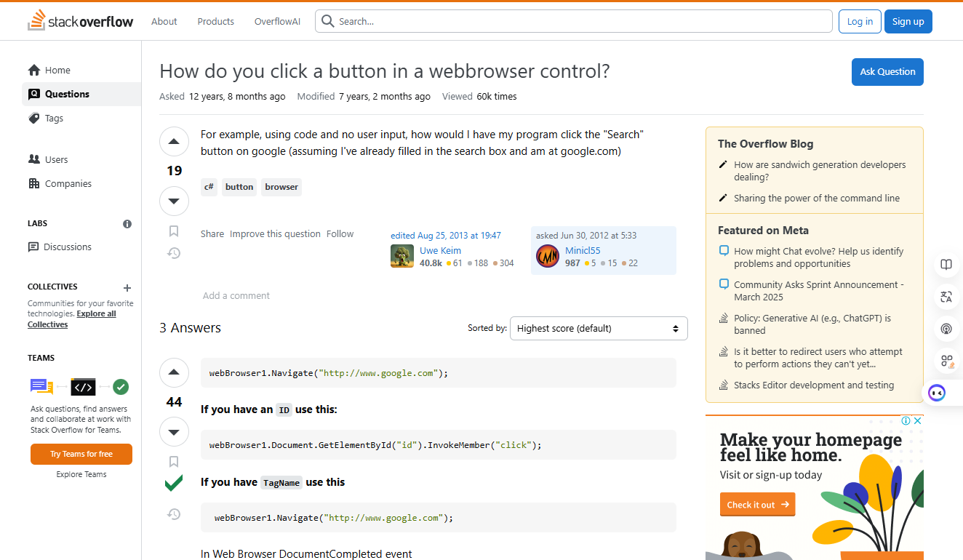Click the Share link under the question

point(212,234)
